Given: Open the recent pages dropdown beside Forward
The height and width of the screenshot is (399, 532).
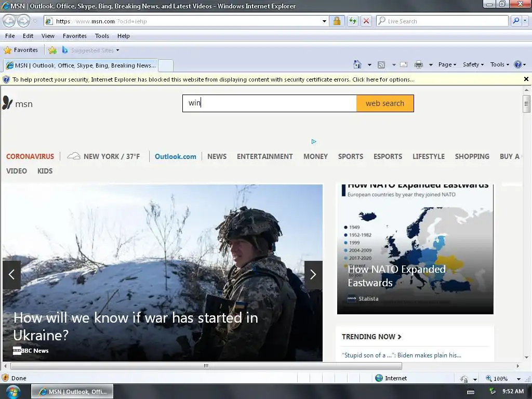Looking at the screenshot, I should click(x=35, y=21).
